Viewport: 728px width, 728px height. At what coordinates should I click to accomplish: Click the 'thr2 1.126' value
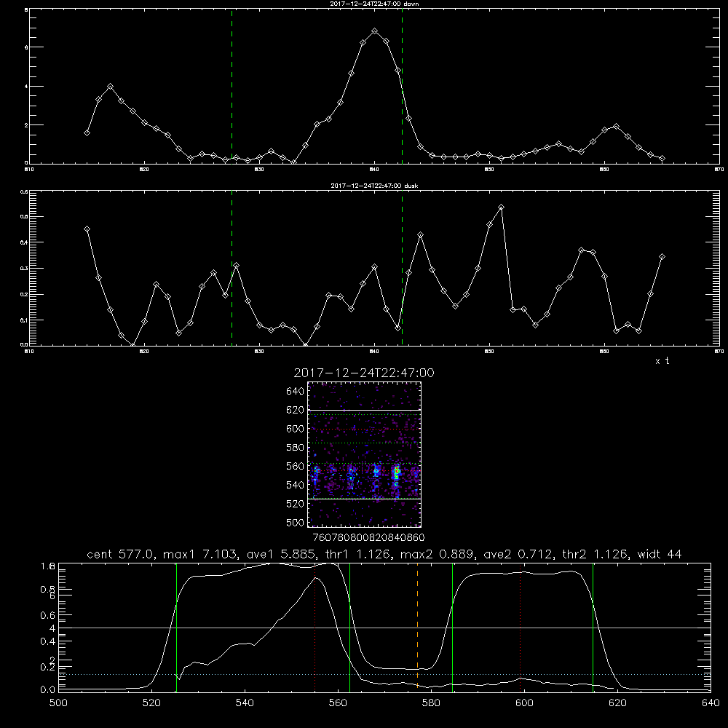(x=597, y=554)
